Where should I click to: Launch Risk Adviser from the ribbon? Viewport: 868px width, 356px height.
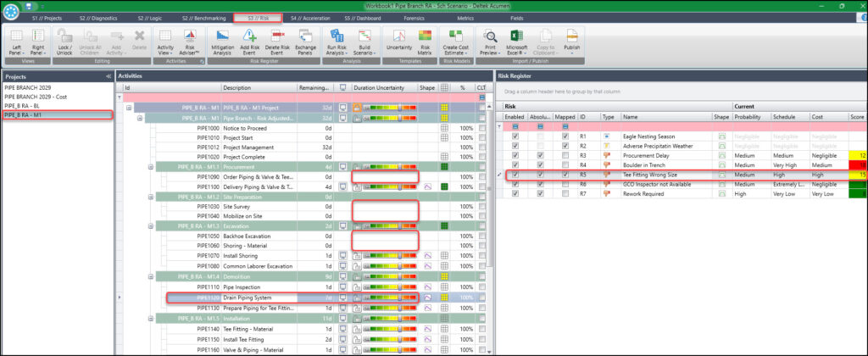tap(190, 42)
